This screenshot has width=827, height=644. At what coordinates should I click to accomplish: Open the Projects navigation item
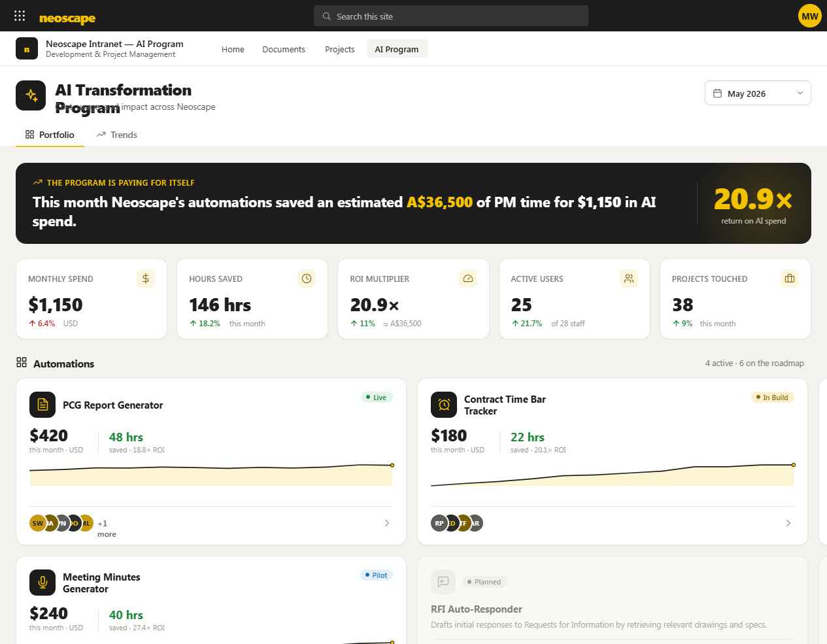pyautogui.click(x=340, y=49)
